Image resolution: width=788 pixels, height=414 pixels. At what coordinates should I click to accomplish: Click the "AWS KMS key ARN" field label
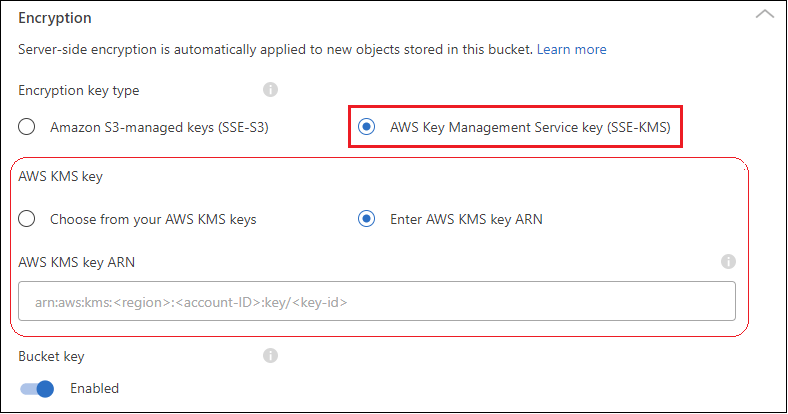coord(77,263)
